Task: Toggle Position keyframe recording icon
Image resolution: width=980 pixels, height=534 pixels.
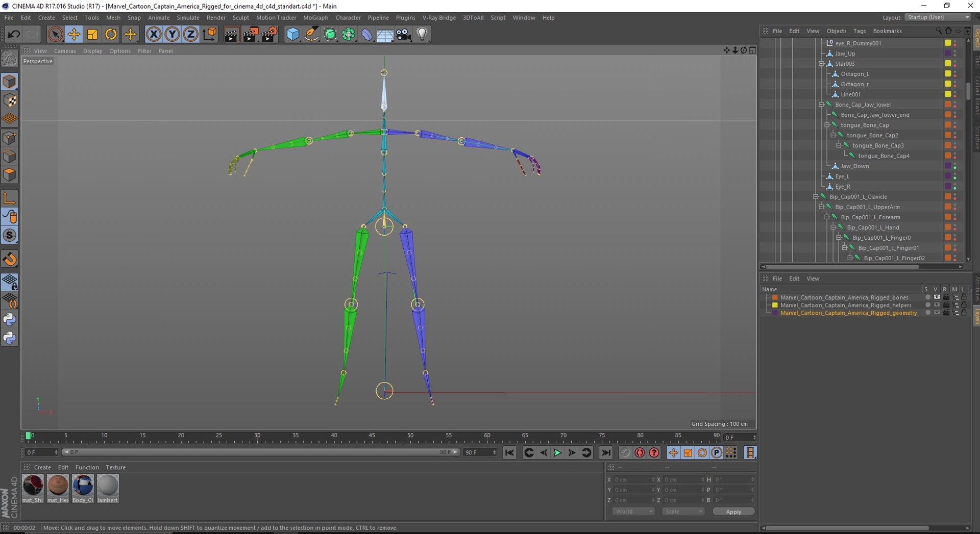Action: [x=673, y=452]
